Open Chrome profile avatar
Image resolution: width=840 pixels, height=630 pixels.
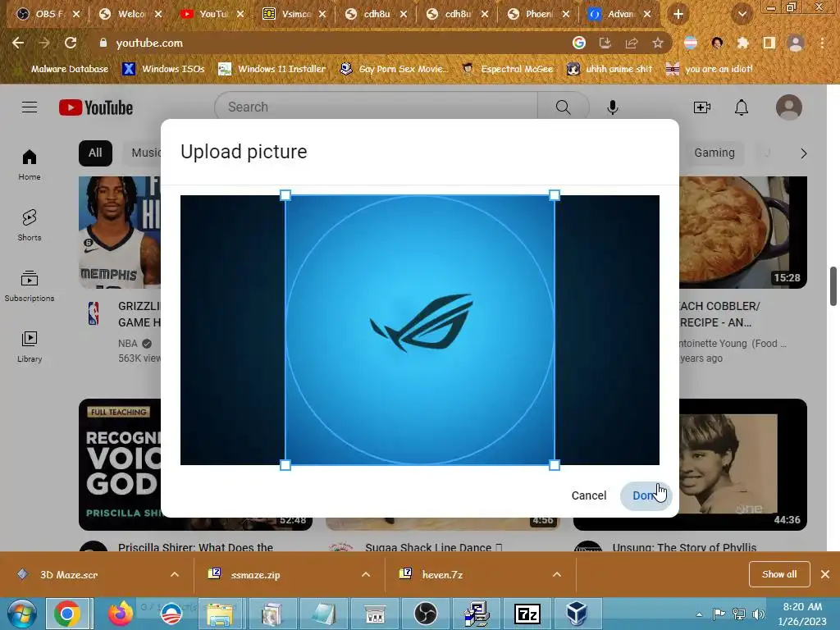click(796, 43)
